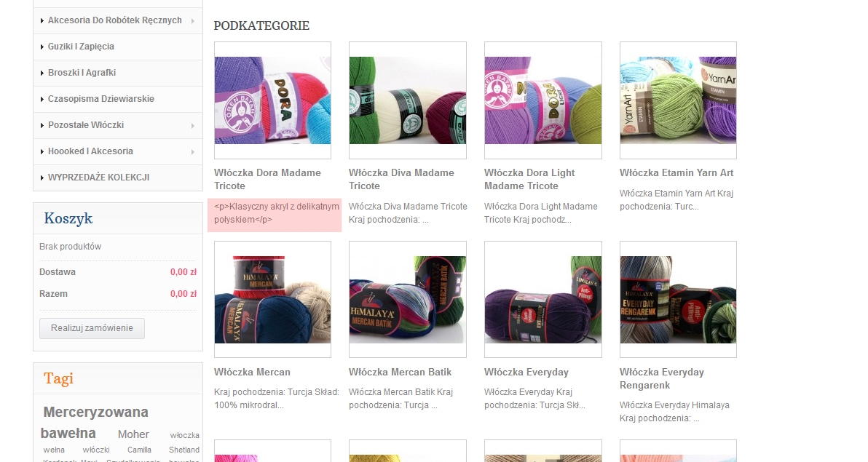Expand Pozostałe Włóczki submenu arrow
Screen dimensions: 868x462
[x=193, y=126]
